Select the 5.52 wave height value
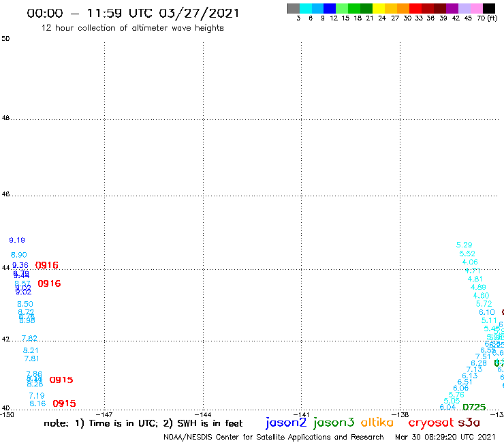The width and height of the screenshot is (504, 443). 467,254
